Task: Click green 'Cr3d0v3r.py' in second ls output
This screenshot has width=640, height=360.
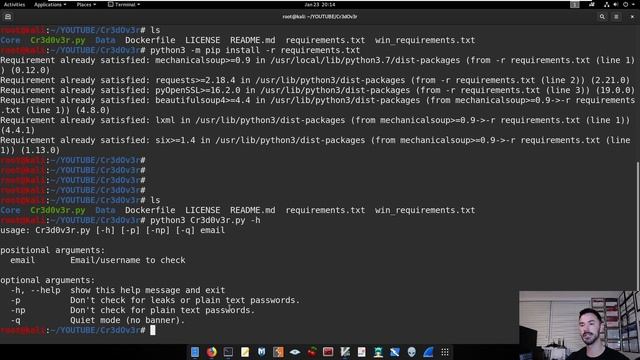Action: tap(58, 210)
